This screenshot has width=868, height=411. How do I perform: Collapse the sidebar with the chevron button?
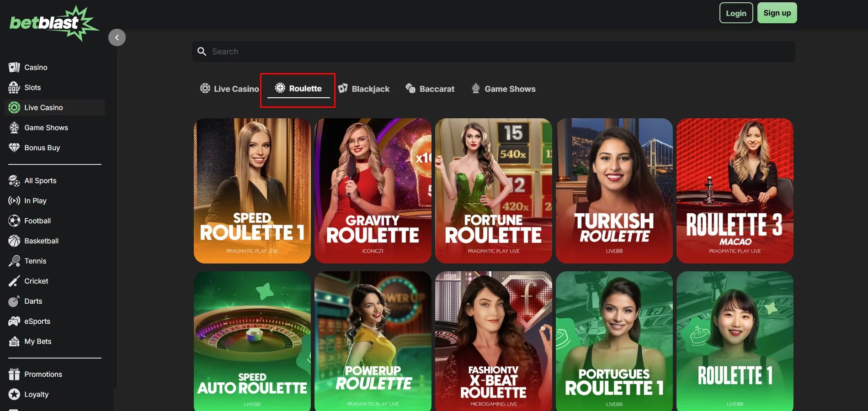(117, 37)
